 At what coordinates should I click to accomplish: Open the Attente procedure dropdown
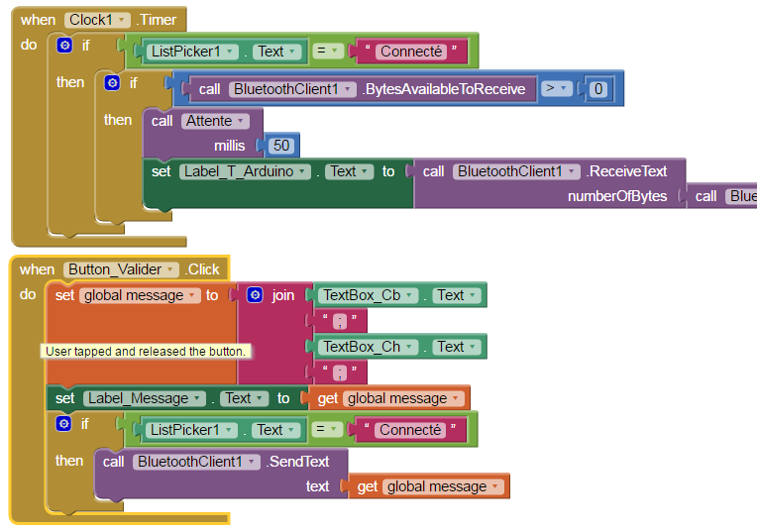pyautogui.click(x=215, y=121)
